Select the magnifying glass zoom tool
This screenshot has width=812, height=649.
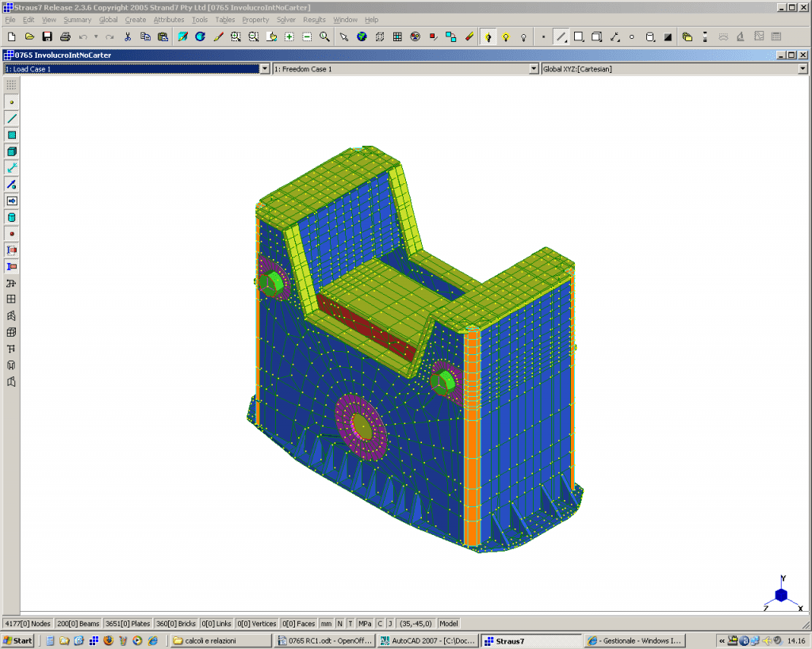pyautogui.click(x=324, y=36)
